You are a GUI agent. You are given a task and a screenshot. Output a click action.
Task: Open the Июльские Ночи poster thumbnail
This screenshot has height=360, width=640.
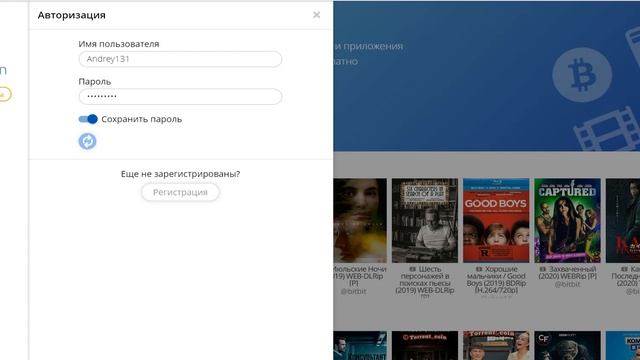pyautogui.click(x=360, y=220)
